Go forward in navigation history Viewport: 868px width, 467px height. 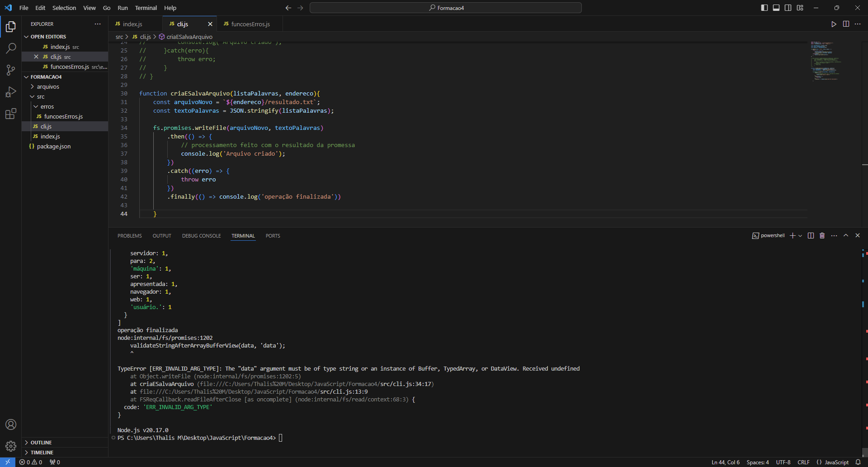301,8
